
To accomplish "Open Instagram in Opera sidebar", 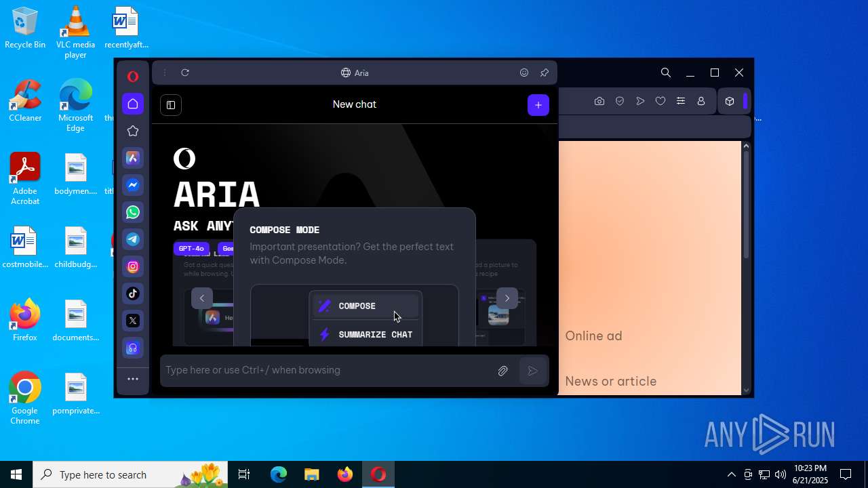I will point(133,266).
